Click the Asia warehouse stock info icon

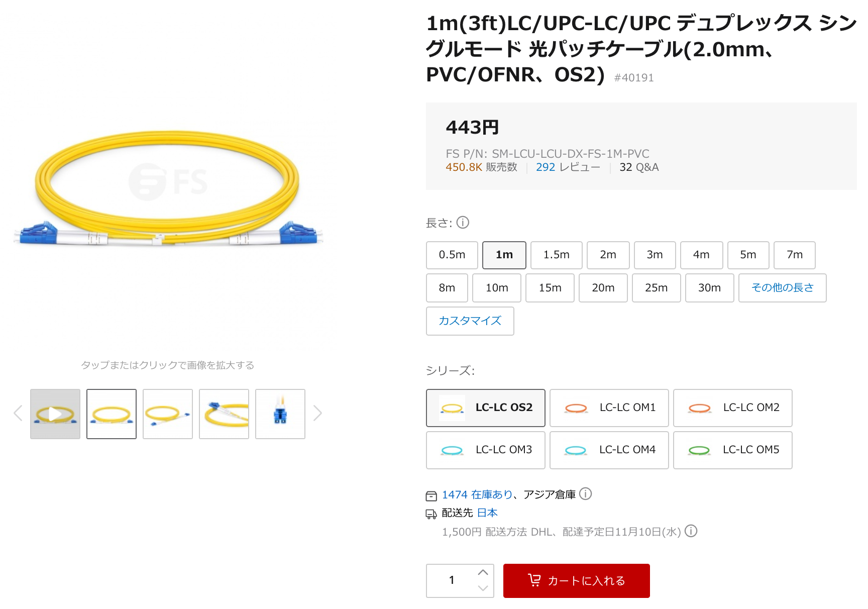click(585, 494)
